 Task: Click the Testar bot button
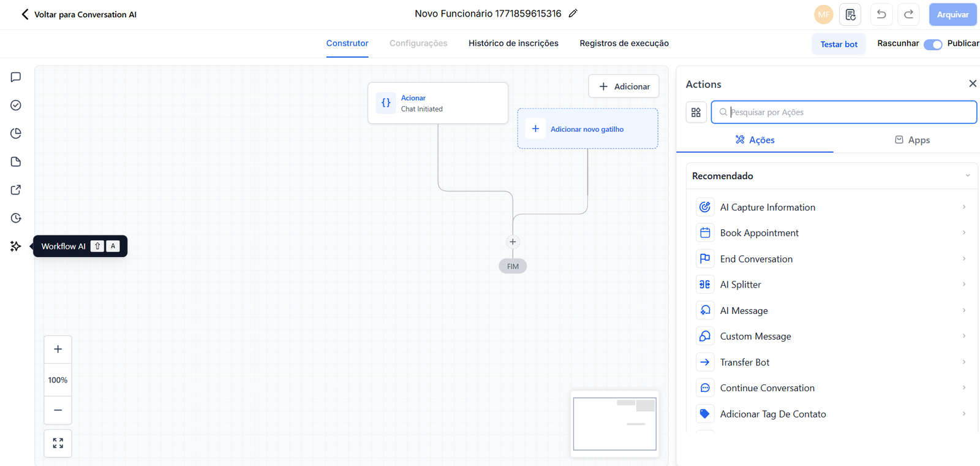coord(839,44)
